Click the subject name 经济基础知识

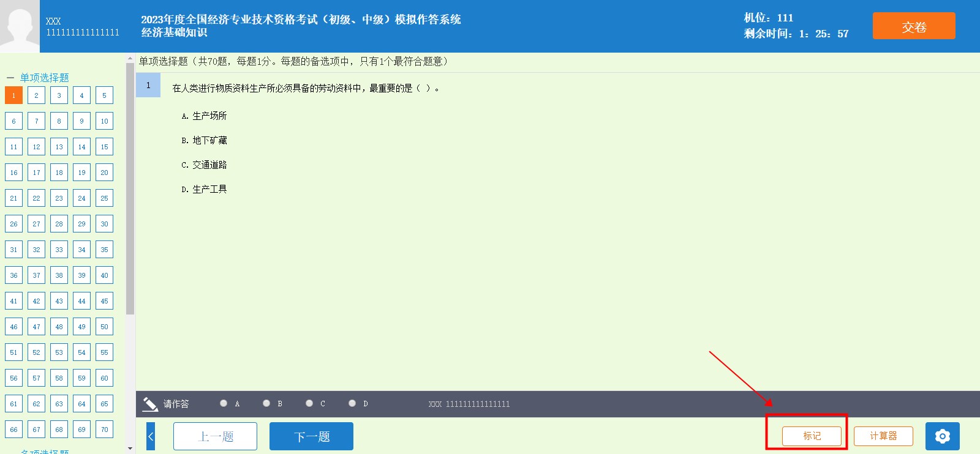(174, 32)
